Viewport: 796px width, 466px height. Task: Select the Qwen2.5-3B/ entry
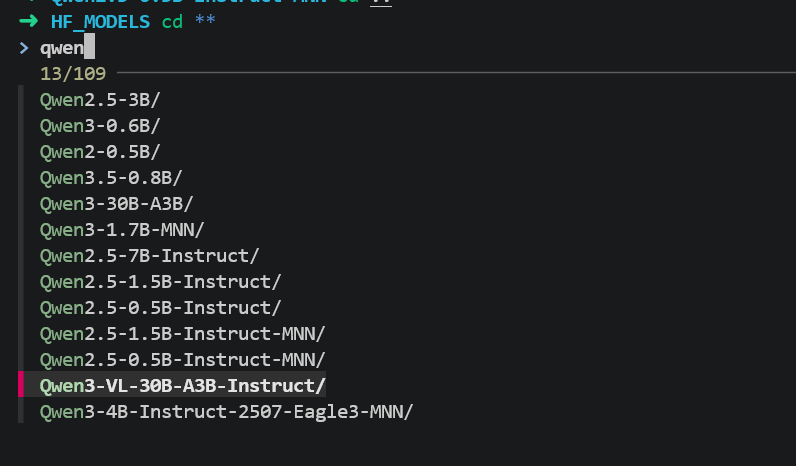(x=99, y=99)
